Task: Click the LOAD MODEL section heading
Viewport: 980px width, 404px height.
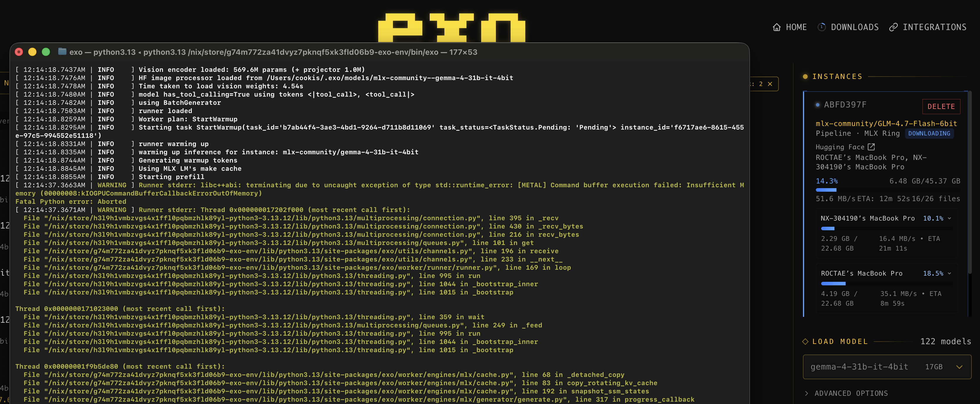Action: (x=840, y=342)
